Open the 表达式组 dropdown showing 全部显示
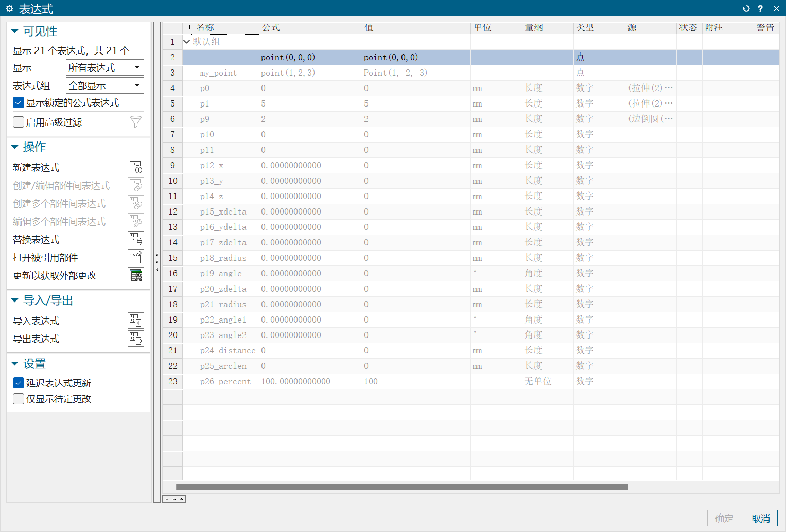The image size is (786, 532). tap(105, 85)
